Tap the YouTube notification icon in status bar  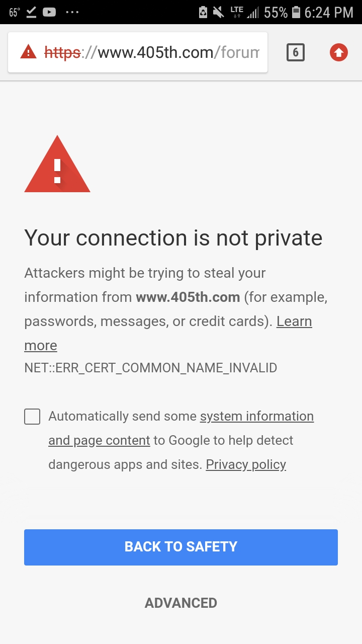click(x=49, y=12)
